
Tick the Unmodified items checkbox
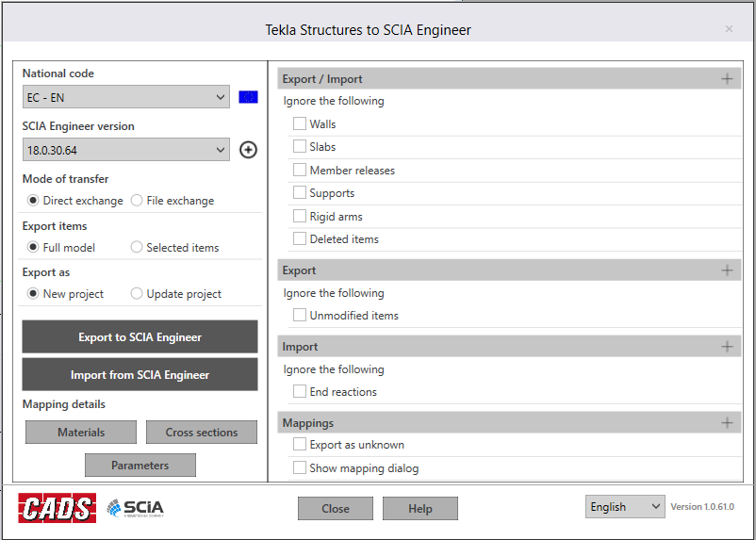300,316
